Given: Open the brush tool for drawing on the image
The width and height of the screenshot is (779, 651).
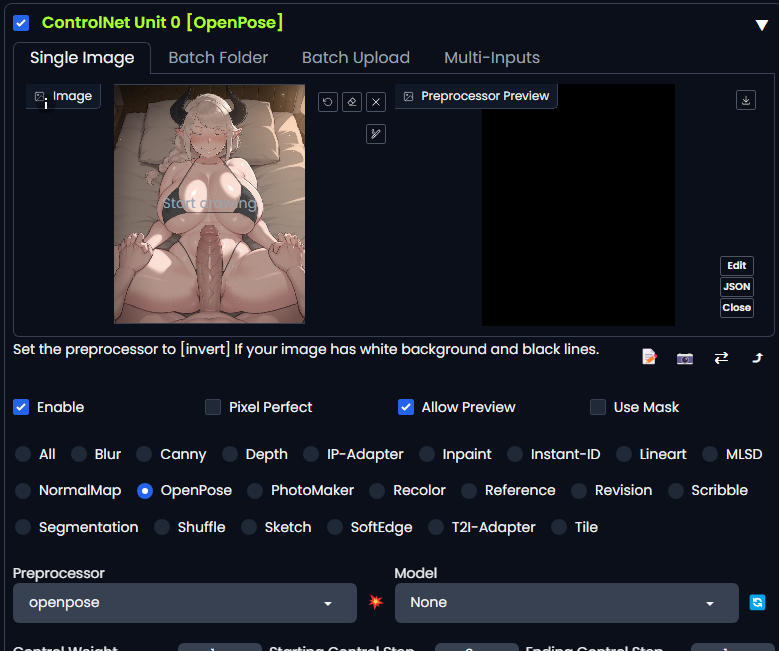Looking at the screenshot, I should coord(376,134).
